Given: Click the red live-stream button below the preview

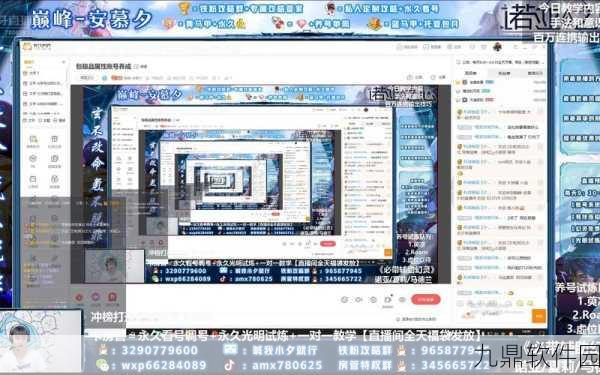Looking at the screenshot, I should click(x=426, y=300).
